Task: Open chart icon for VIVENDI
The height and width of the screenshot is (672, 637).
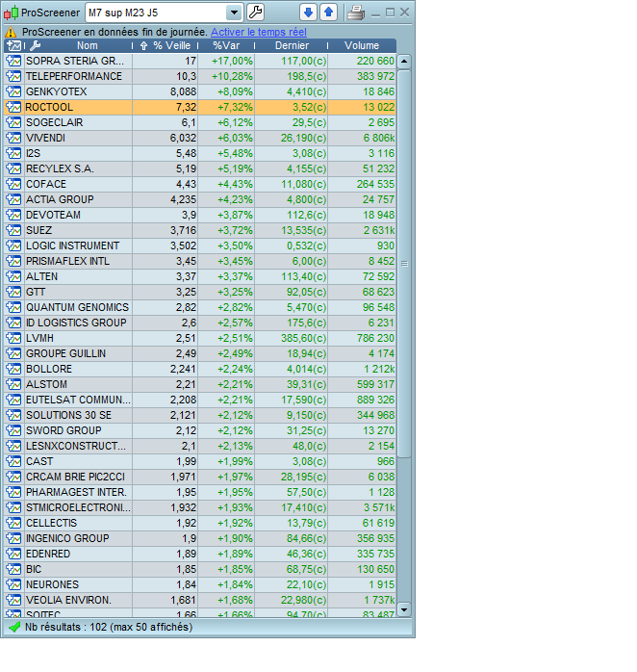Action: point(13,138)
